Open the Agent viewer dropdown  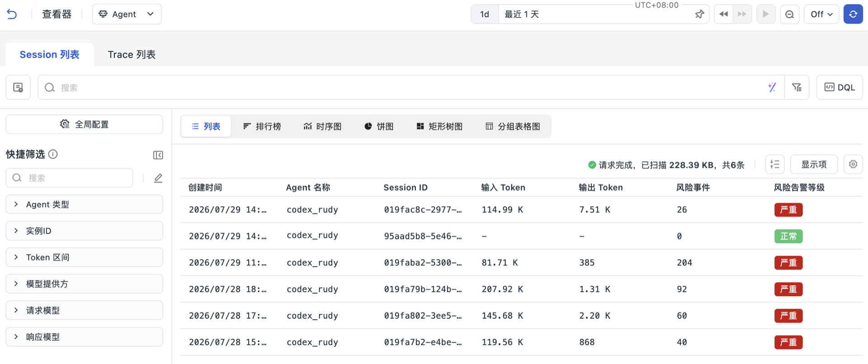[127, 14]
